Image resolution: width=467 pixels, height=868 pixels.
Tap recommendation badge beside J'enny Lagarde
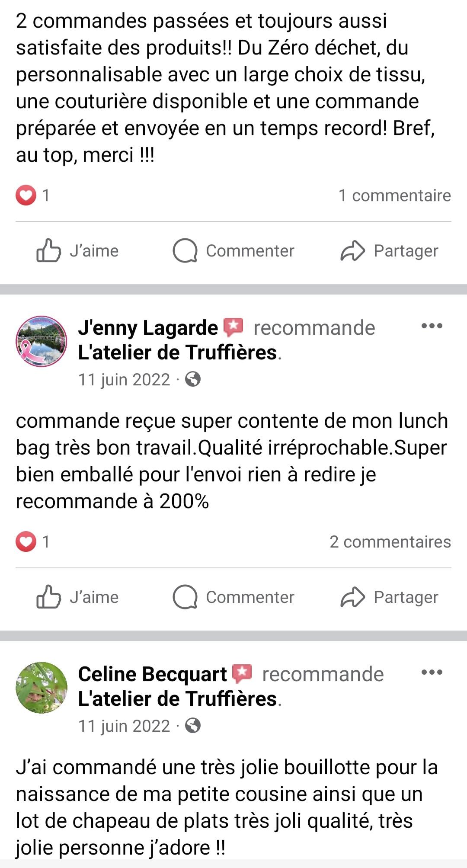tap(233, 327)
